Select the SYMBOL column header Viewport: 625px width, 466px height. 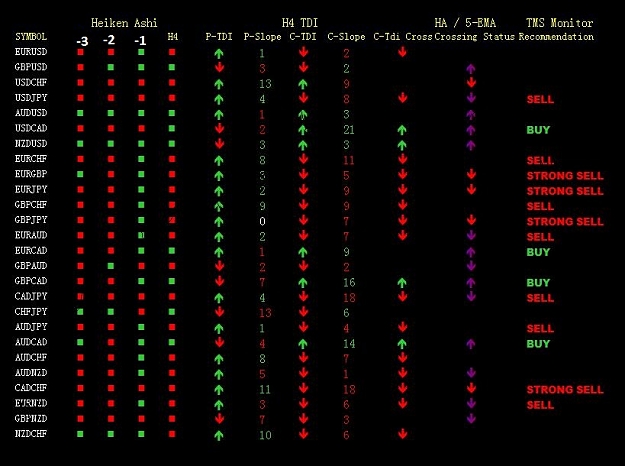(31, 37)
